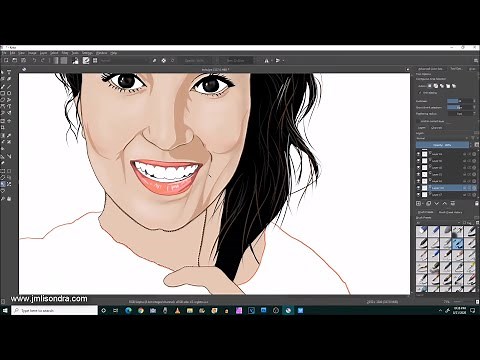Open the File menu
The height and width of the screenshot is (360, 480).
(4, 53)
